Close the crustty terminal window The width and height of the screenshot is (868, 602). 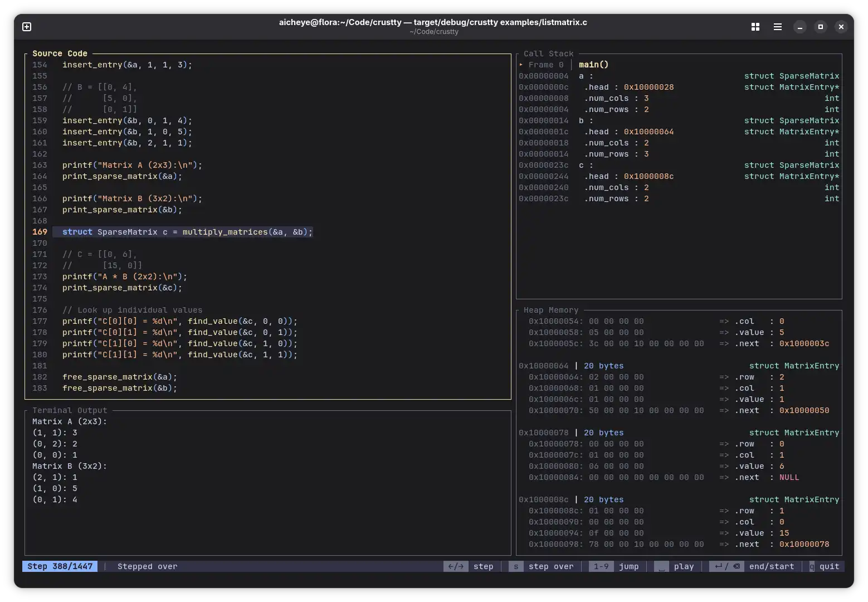(x=841, y=27)
